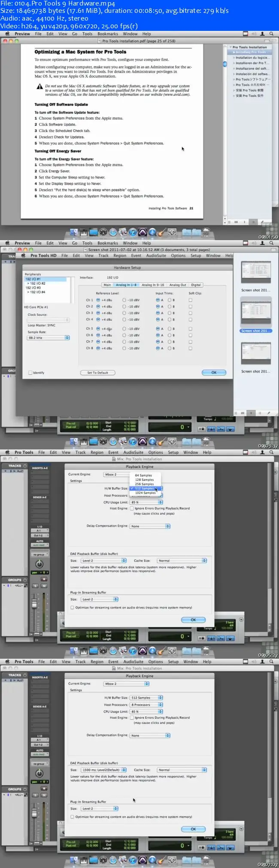This screenshot has height=868, width=279.
Task: Open H/W Buffer Size dropdown in 00:07:07 frame
Action: [x=146, y=698]
